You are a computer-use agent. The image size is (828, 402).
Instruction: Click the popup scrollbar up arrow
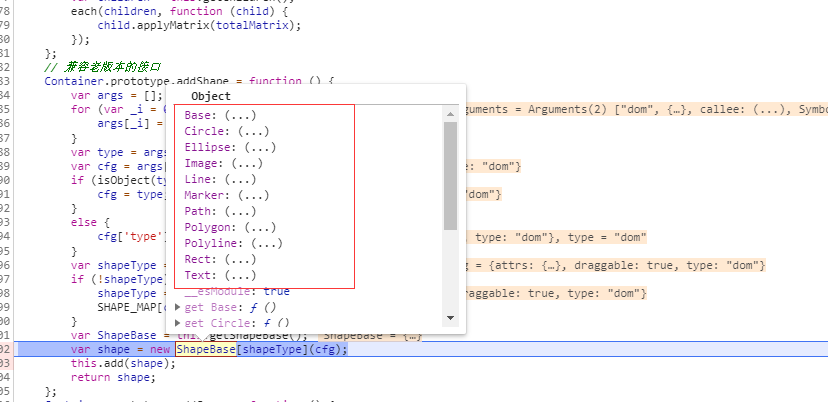[x=450, y=114]
